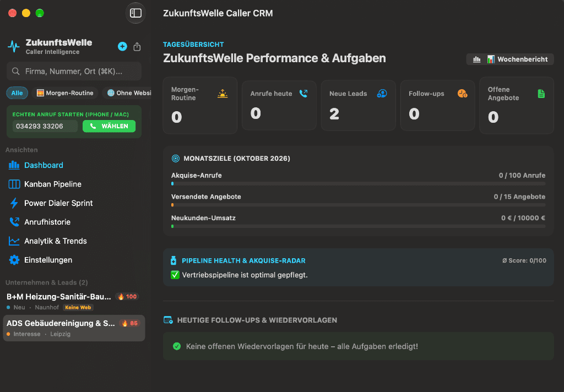The width and height of the screenshot is (564, 392).
Task: Click the Neue Leads stat card
Action: click(358, 105)
